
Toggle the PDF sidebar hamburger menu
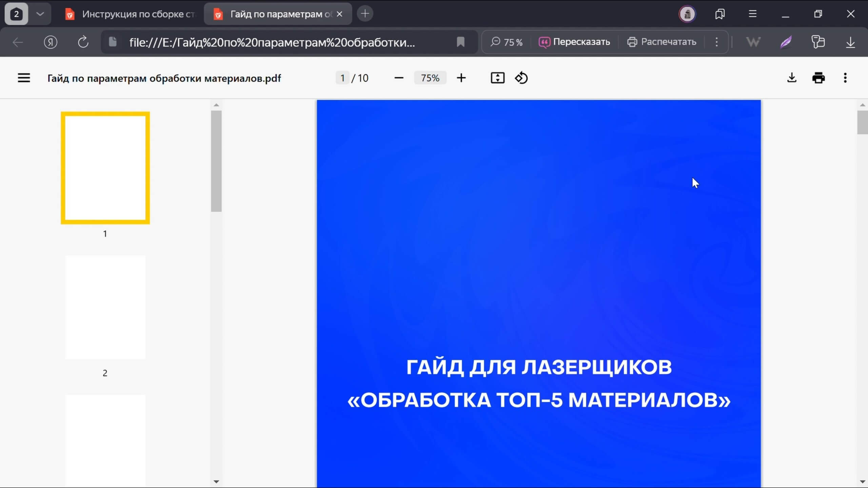(x=24, y=78)
